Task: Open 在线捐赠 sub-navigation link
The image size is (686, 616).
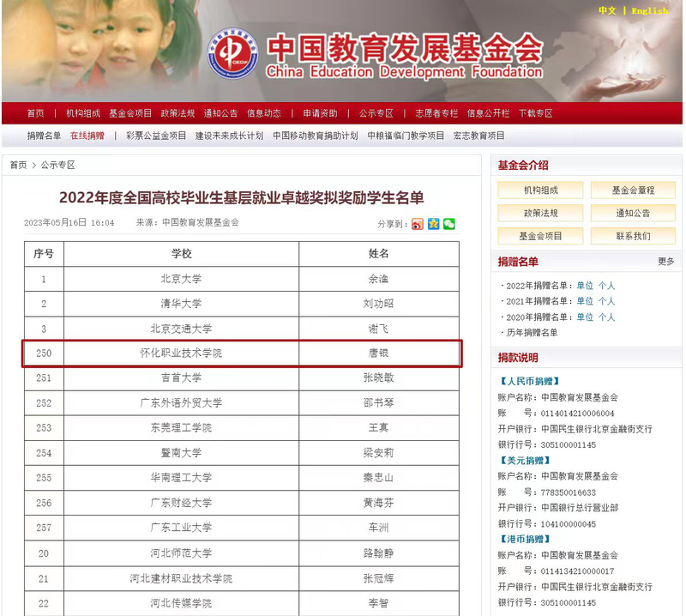Action: pyautogui.click(x=87, y=136)
